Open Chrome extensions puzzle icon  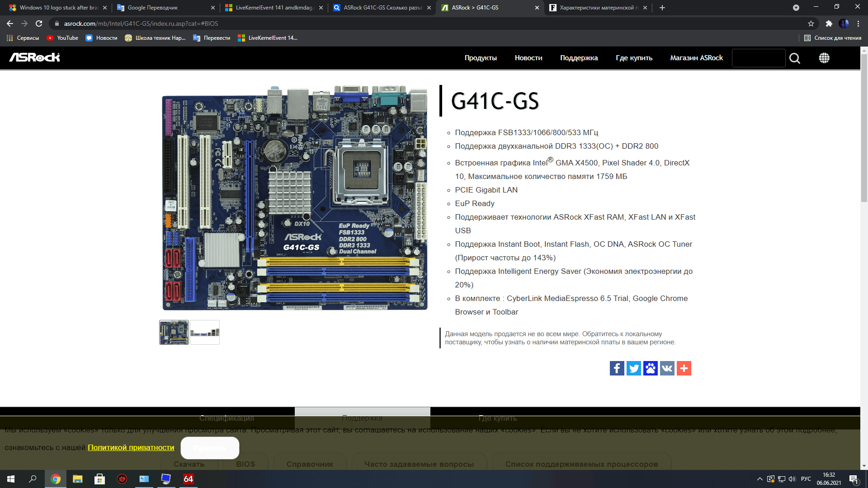pyautogui.click(x=829, y=23)
